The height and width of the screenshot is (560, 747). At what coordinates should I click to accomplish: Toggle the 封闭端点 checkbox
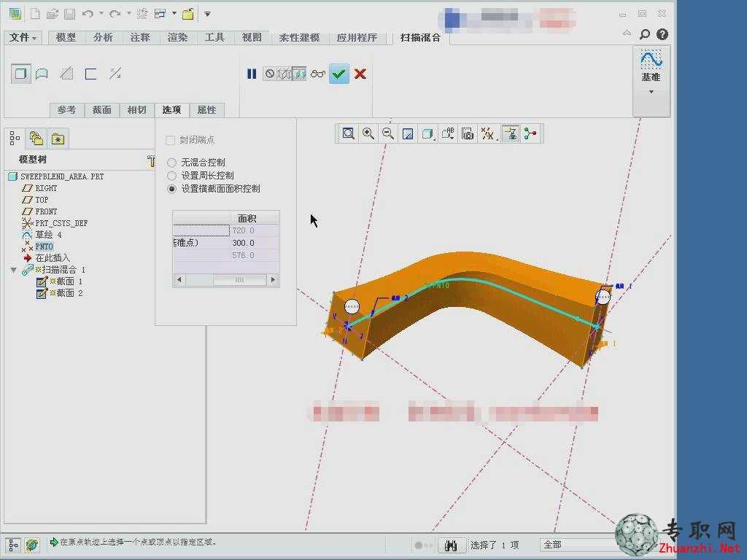[x=170, y=140]
